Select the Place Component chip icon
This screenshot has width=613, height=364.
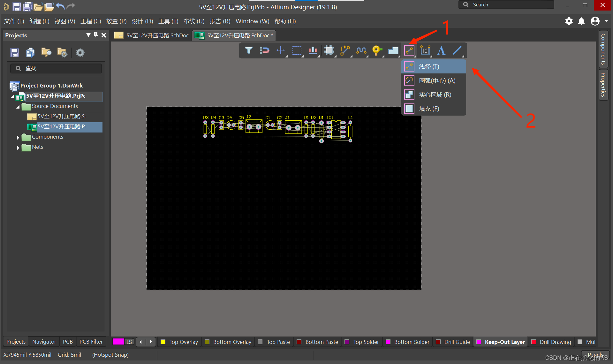pyautogui.click(x=329, y=50)
